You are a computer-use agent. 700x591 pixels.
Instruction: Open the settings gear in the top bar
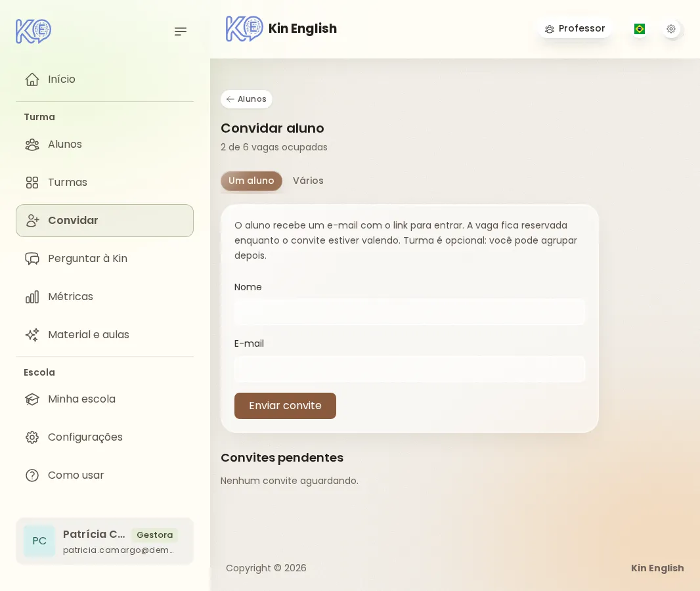click(671, 29)
